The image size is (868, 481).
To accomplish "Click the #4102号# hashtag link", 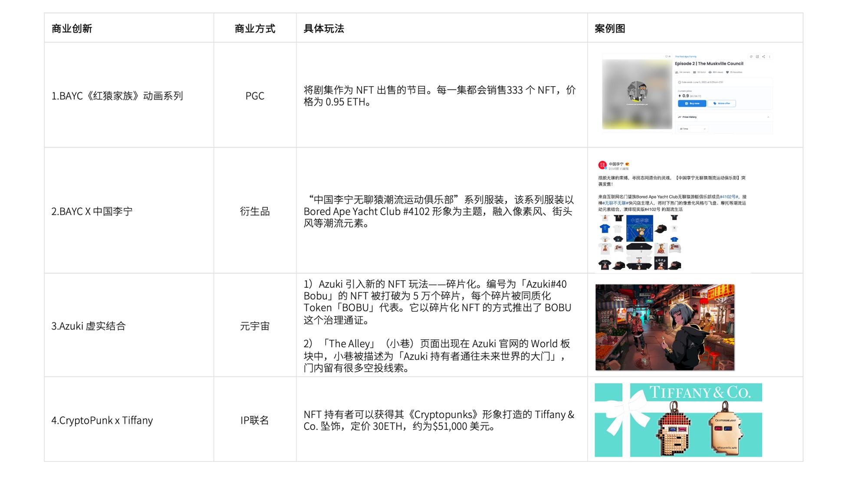I will pyautogui.click(x=729, y=197).
